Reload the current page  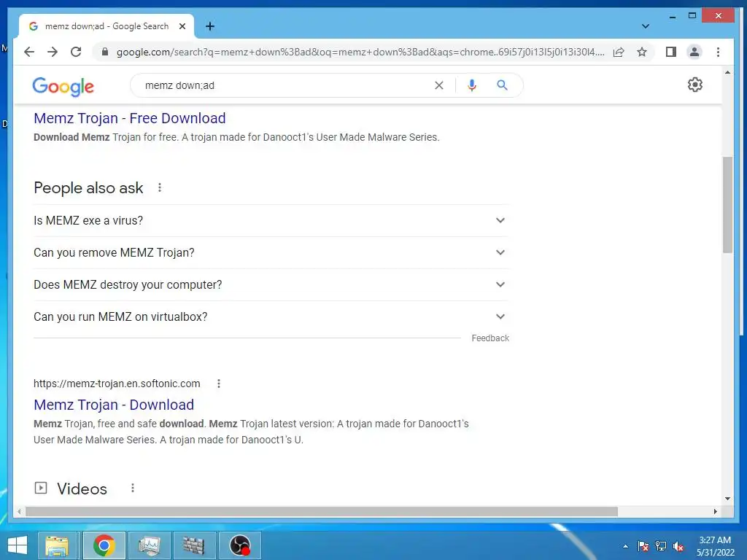click(x=76, y=52)
